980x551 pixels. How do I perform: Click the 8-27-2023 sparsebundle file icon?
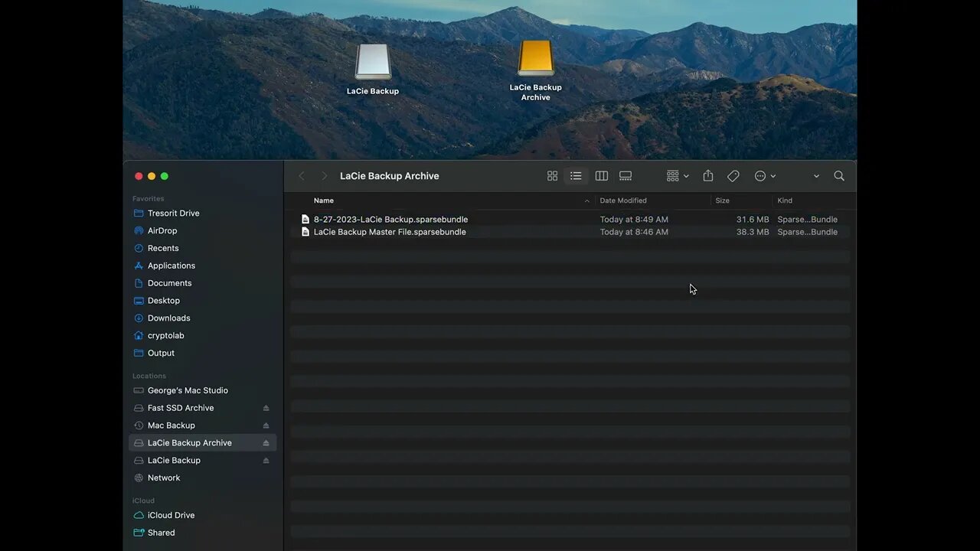click(x=305, y=220)
